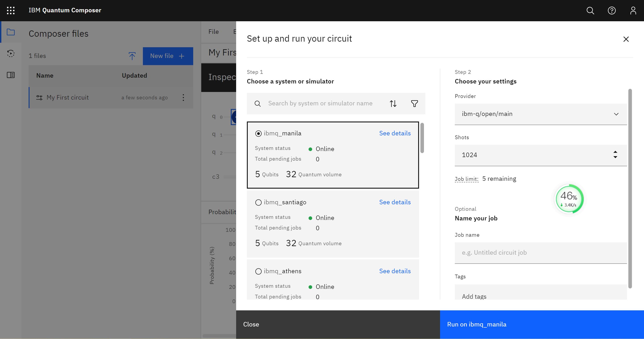Viewport: 644px width, 339px height.
Task: Increase Shots with the up stepper arrow
Action: pos(615,152)
